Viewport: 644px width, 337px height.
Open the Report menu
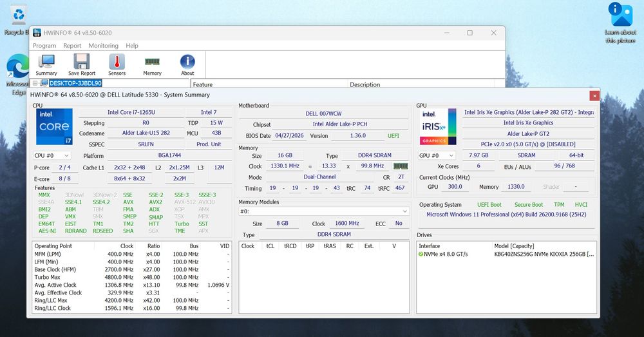72,46
